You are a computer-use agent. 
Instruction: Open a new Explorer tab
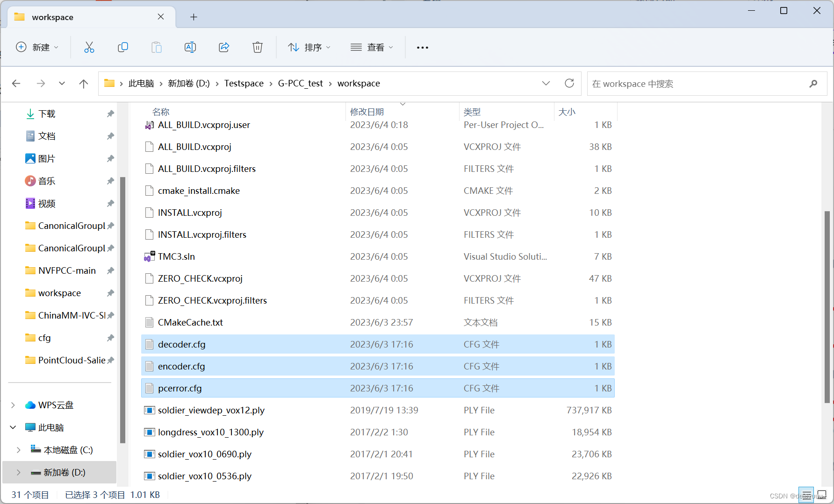point(194,17)
